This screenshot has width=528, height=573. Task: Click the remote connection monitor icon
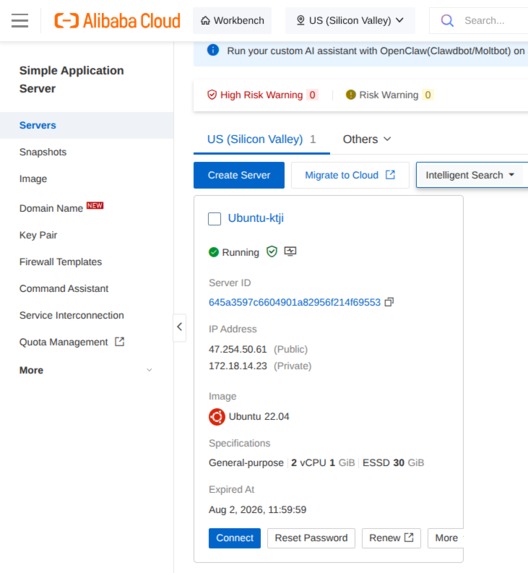tap(290, 251)
